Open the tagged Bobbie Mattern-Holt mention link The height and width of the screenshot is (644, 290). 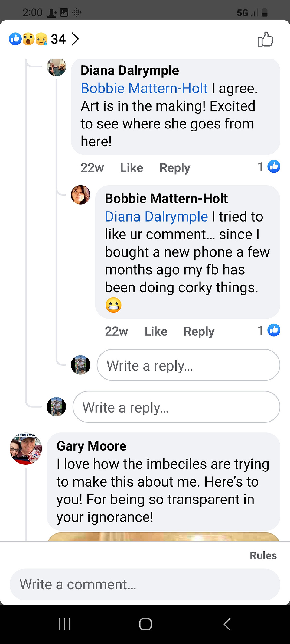click(x=144, y=88)
